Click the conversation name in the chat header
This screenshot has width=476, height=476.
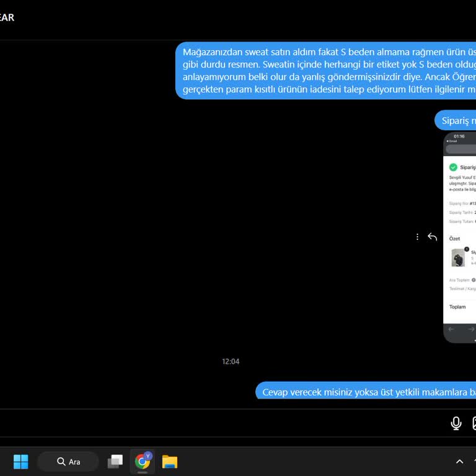click(6, 17)
